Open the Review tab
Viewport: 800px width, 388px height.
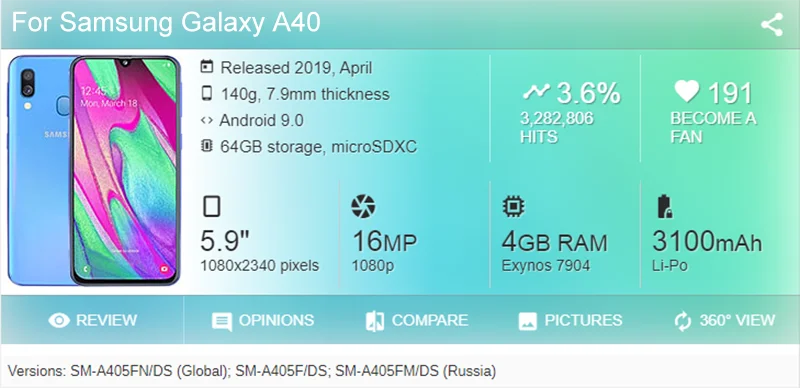92,320
